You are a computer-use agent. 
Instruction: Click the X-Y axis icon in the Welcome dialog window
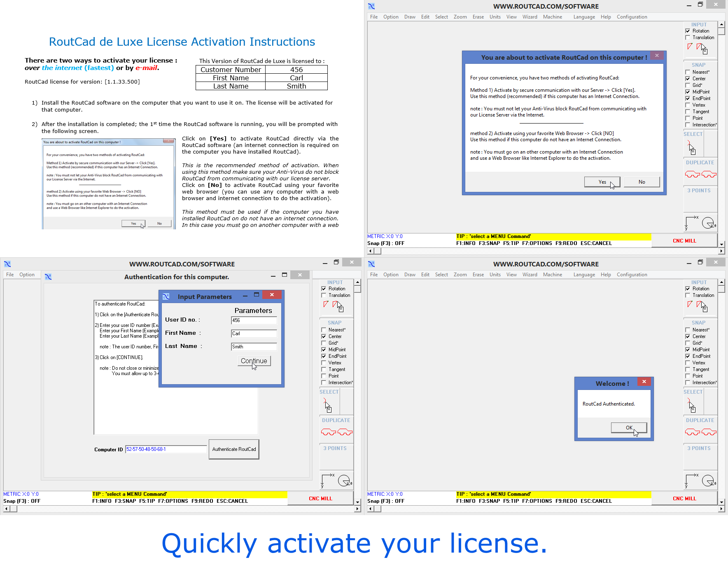click(x=692, y=480)
